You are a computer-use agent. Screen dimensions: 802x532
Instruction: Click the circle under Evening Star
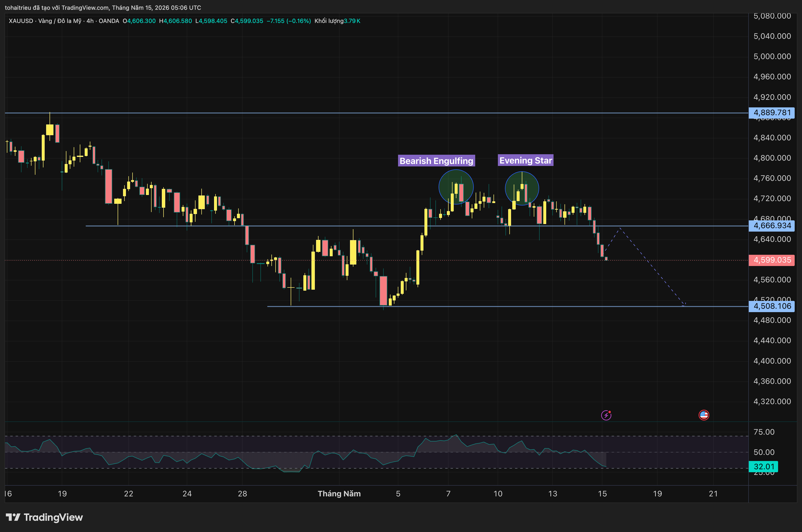point(522,189)
